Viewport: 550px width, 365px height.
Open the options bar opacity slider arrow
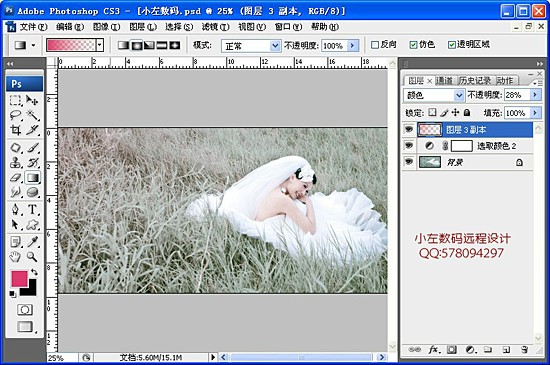click(353, 46)
